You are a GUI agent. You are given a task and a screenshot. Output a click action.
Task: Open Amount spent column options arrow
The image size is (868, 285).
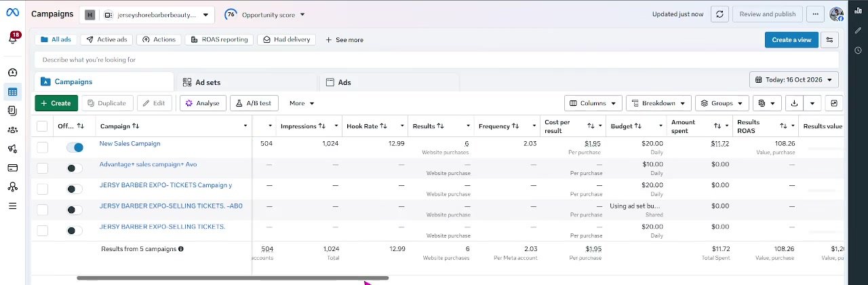728,126
